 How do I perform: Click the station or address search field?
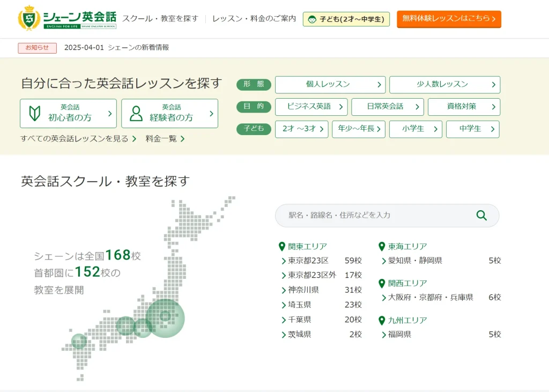coord(375,216)
